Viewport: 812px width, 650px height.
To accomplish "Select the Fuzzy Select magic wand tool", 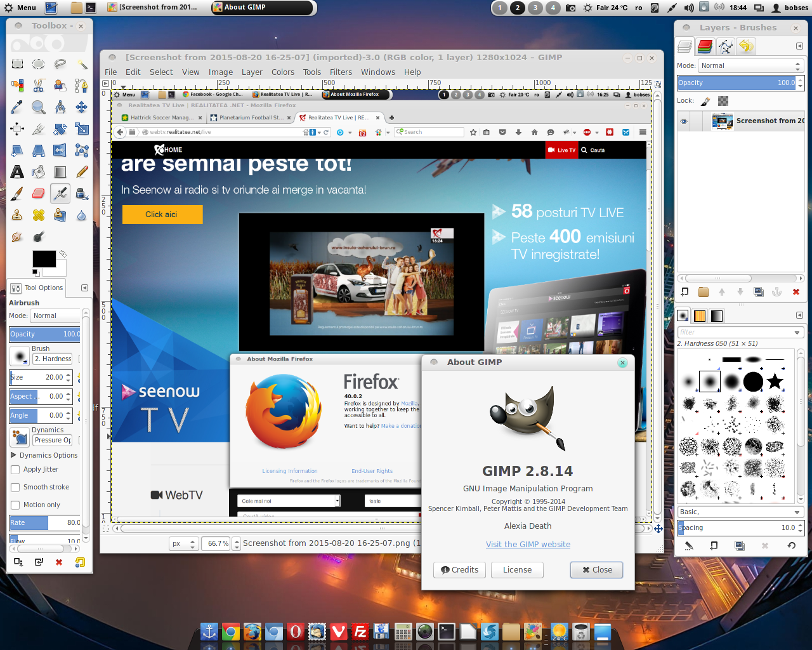I will (82, 64).
